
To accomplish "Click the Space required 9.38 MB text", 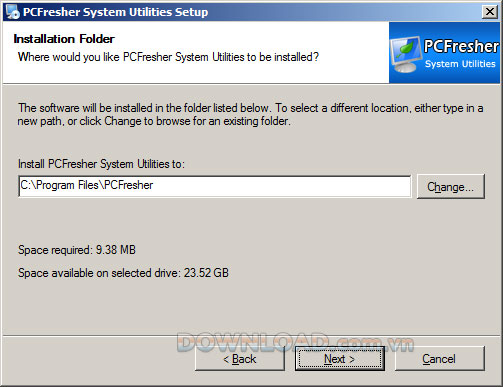I will point(77,250).
